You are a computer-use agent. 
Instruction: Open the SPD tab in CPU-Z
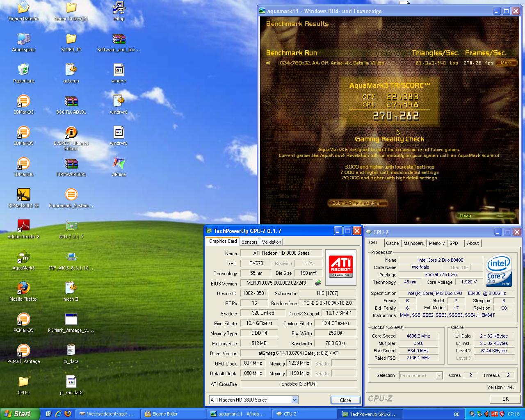point(454,243)
